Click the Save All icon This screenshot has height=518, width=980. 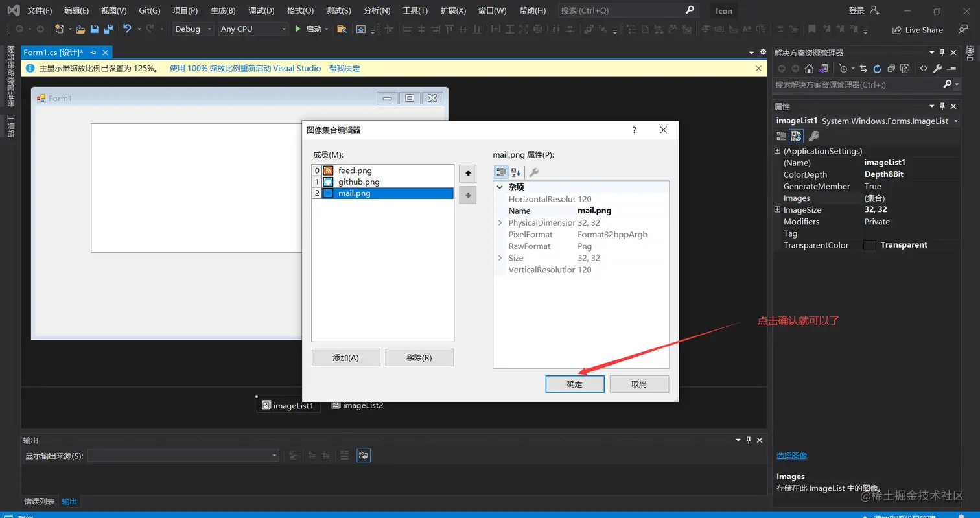108,29
